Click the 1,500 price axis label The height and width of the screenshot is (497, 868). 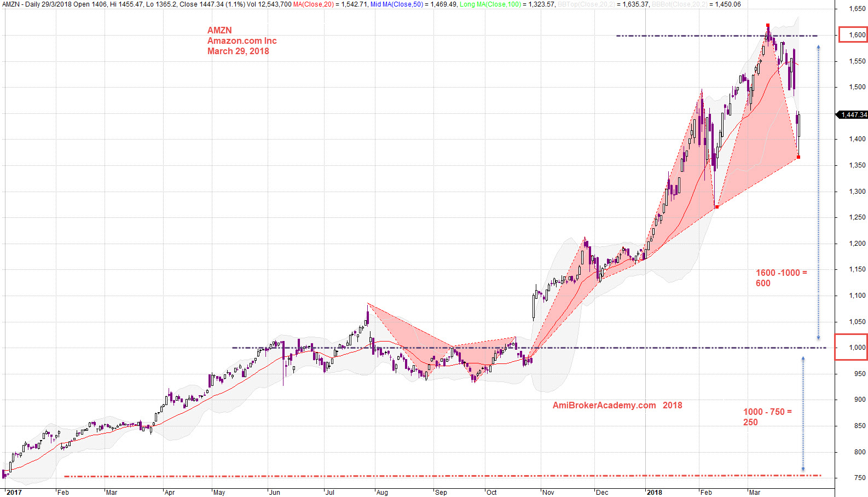click(x=857, y=87)
